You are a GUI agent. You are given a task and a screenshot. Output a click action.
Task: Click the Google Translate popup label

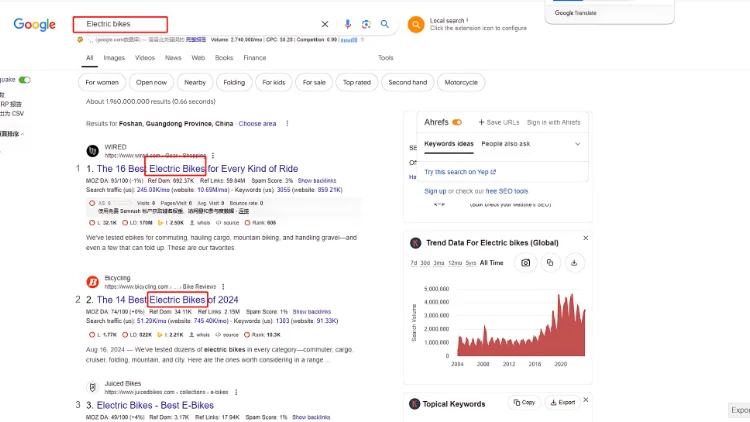click(575, 13)
